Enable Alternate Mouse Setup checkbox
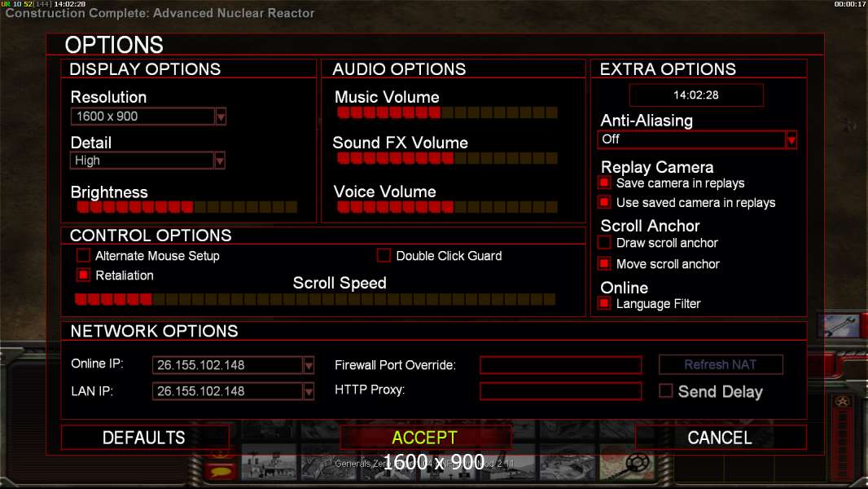The width and height of the screenshot is (868, 489). (83, 255)
